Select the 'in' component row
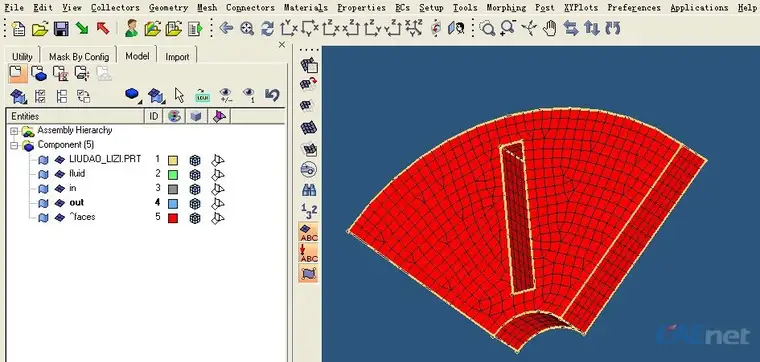This screenshot has height=362, width=760. 73,188
